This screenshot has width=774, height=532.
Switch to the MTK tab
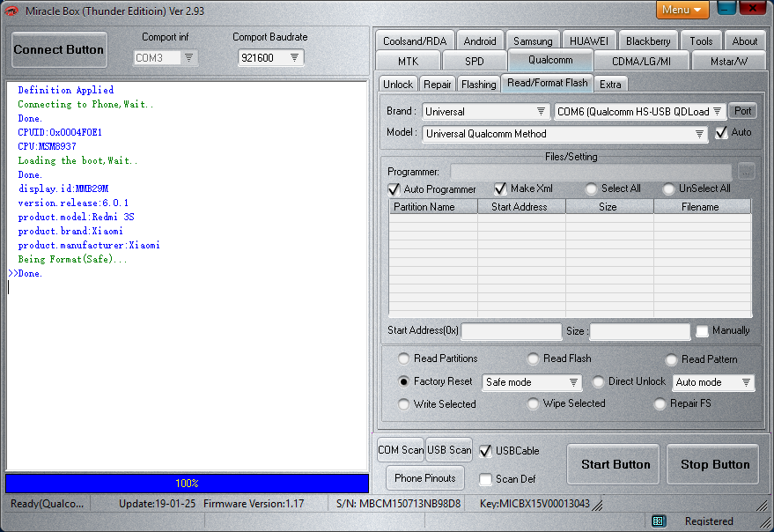click(x=408, y=62)
